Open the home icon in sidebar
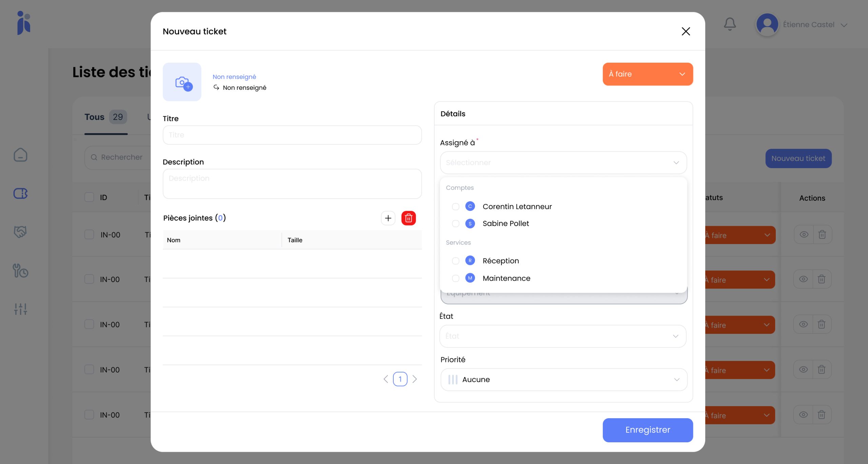The image size is (868, 464). coord(20,155)
